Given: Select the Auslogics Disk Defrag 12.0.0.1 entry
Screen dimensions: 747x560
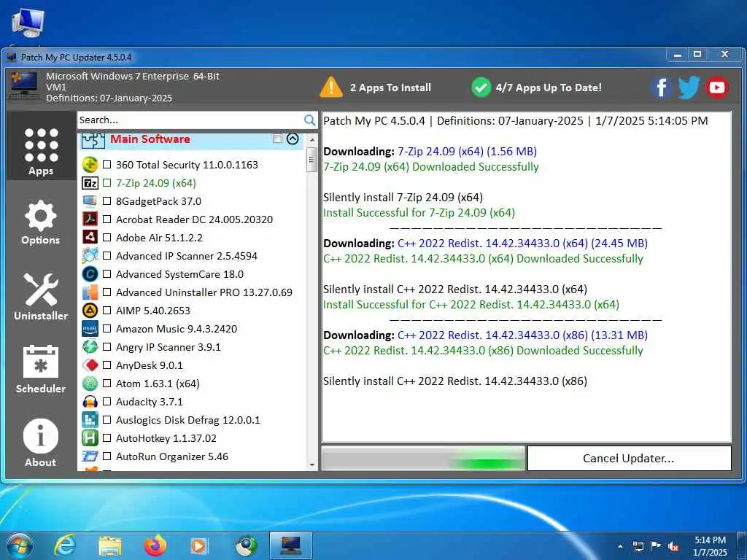Looking at the screenshot, I should point(188,420).
